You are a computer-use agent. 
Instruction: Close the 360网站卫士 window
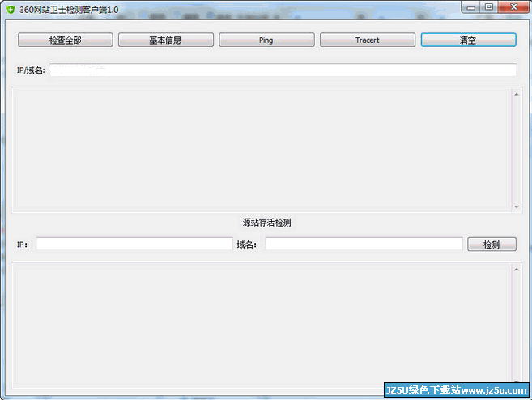pos(513,7)
